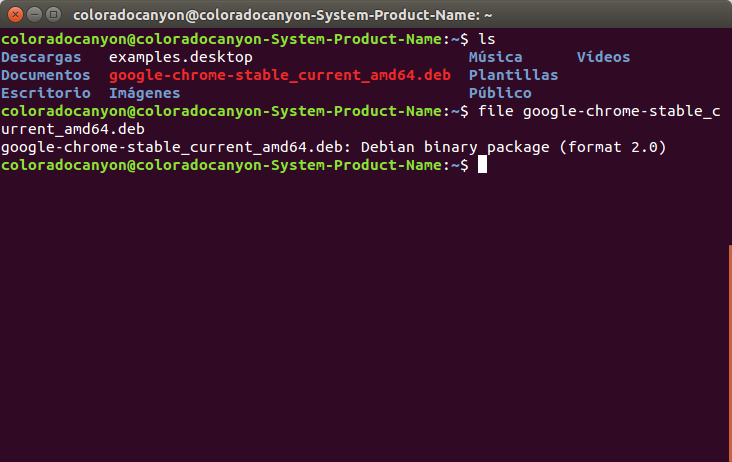Viewport: 732px width, 462px height.
Task: Select the Público directory name
Action: (500, 93)
